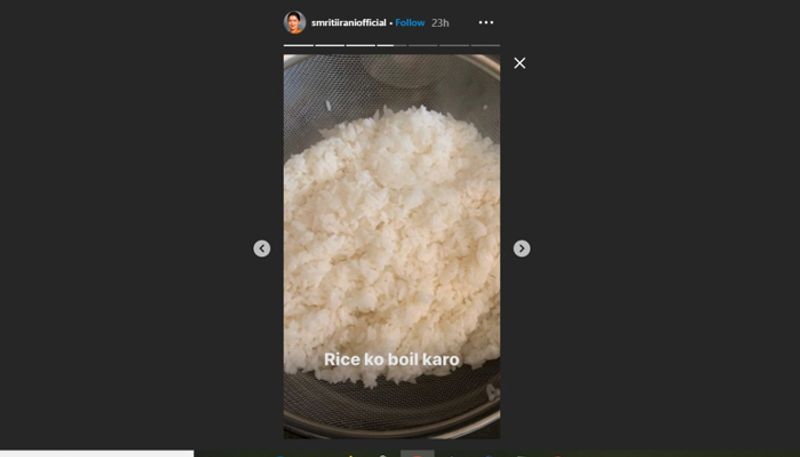This screenshot has width=800, height=457.
Task: Jump to the first story progress segment
Action: pyautogui.click(x=298, y=45)
